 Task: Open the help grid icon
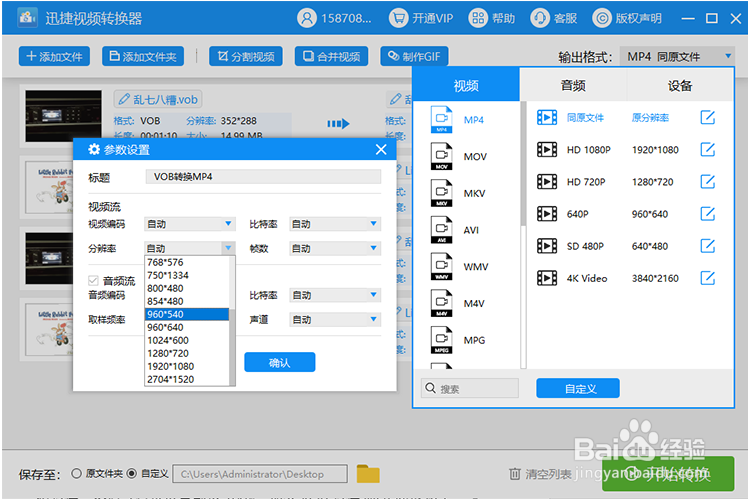pyautogui.click(x=478, y=18)
